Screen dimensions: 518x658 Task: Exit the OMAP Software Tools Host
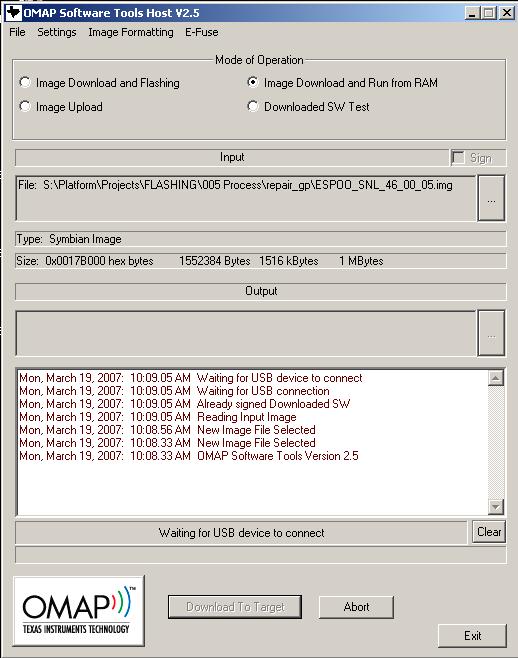[472, 636]
